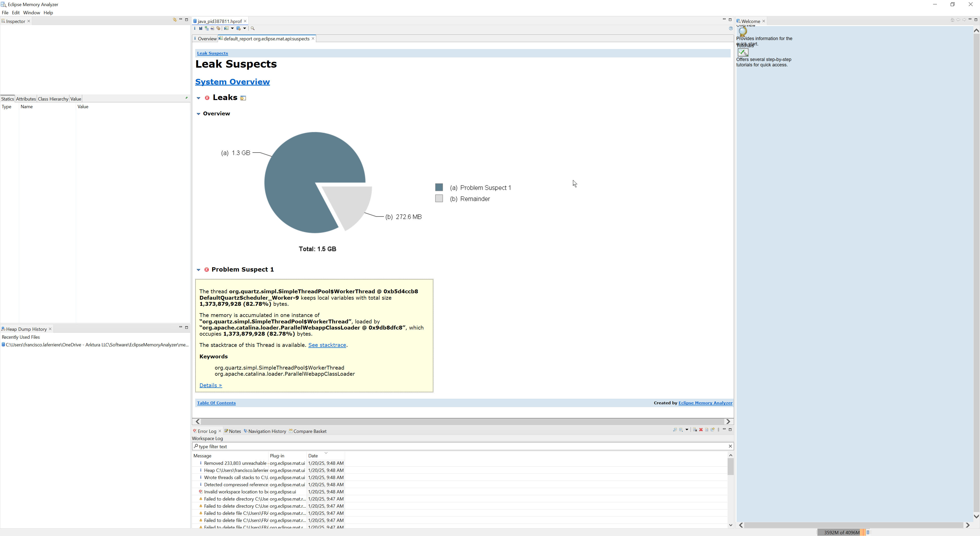980x536 pixels.
Task: Click the Tutorials checklist icon in Welcome
Action: pyautogui.click(x=743, y=52)
